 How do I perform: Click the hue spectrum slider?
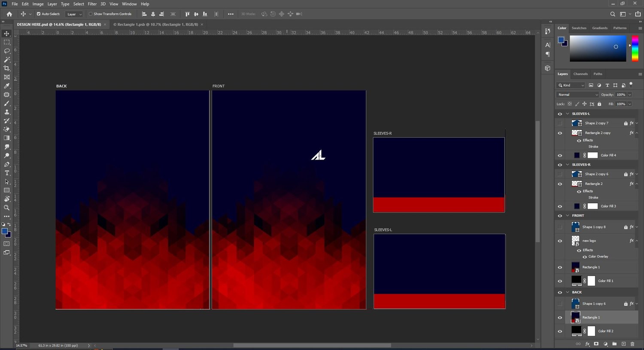635,48
